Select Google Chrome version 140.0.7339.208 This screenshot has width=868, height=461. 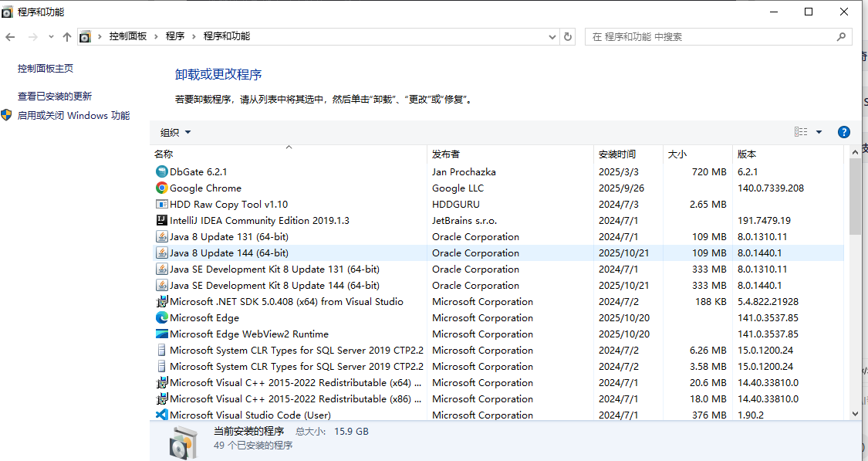pos(771,188)
